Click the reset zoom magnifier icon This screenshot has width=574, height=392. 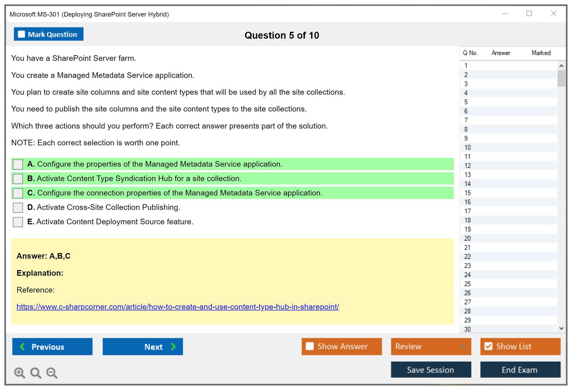point(36,373)
